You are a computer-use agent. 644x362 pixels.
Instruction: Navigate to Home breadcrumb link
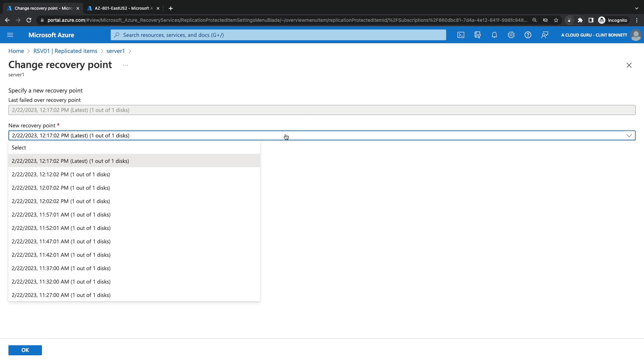point(16,51)
